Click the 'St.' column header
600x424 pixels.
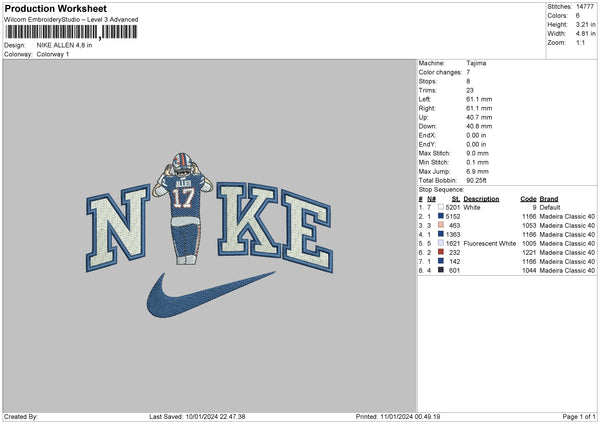456,199
